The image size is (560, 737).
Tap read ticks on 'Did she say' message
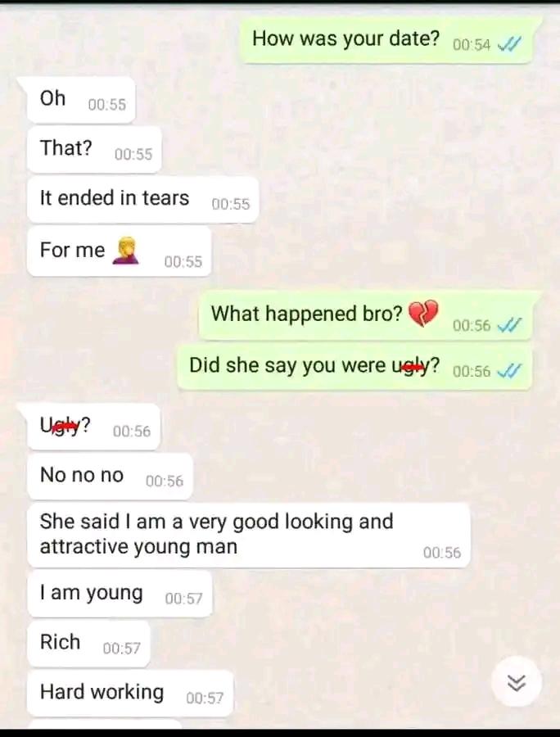point(509,371)
